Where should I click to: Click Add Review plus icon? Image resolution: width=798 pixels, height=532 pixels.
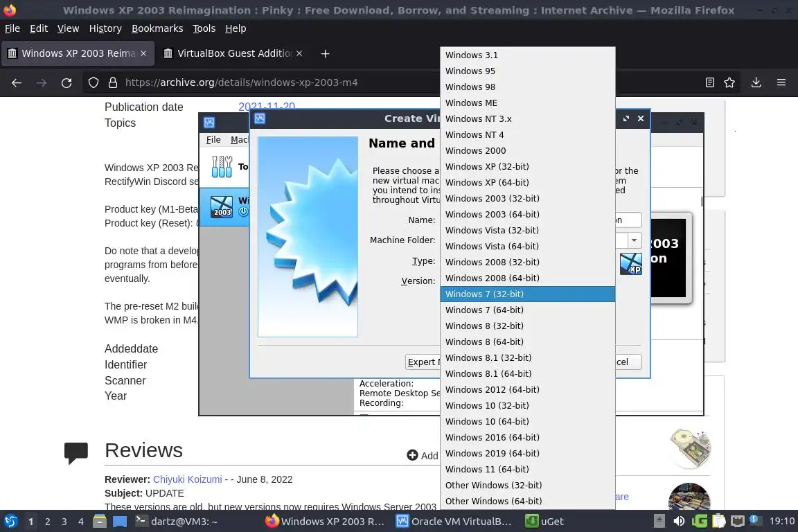point(412,455)
